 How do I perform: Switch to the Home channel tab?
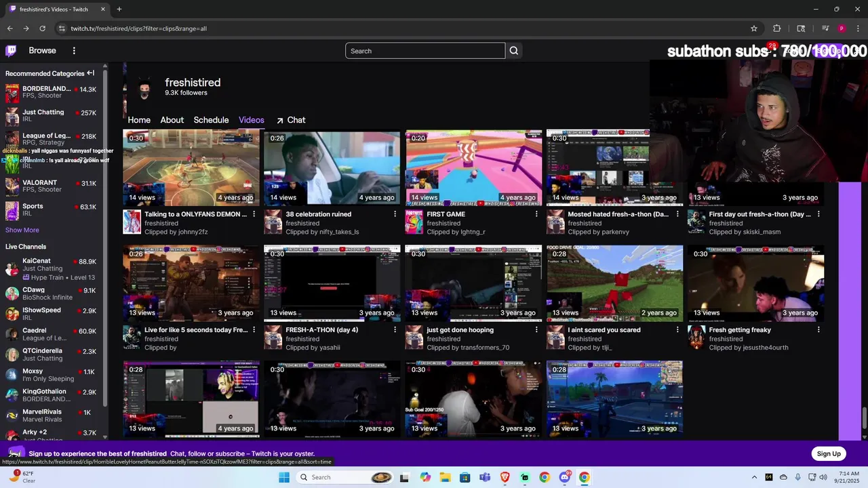[x=139, y=120]
